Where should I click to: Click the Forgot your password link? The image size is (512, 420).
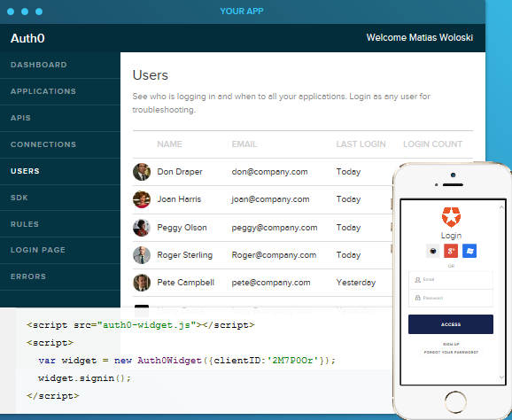(451, 353)
